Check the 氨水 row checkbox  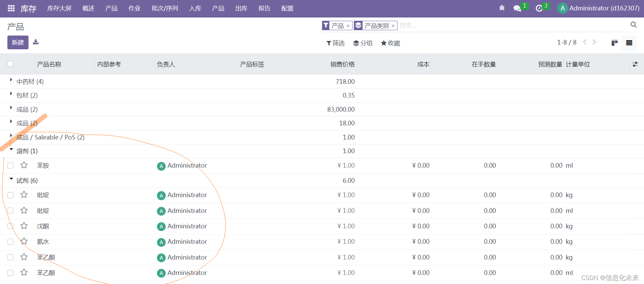point(10,242)
